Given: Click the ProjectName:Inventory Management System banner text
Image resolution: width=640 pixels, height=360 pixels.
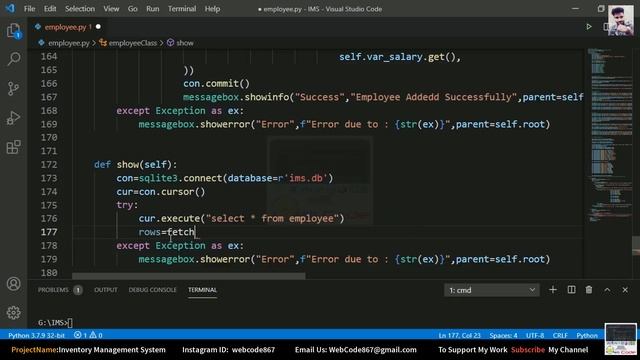Looking at the screenshot, I should click(x=89, y=350).
